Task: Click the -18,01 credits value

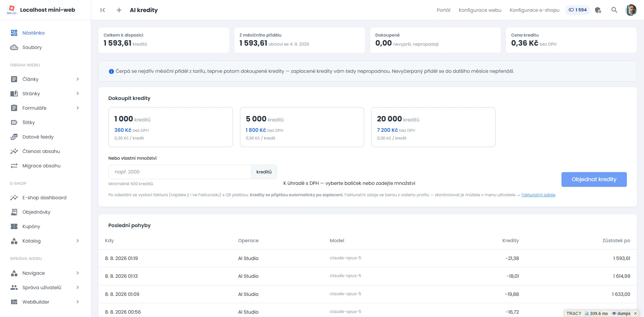Action: [513, 276]
